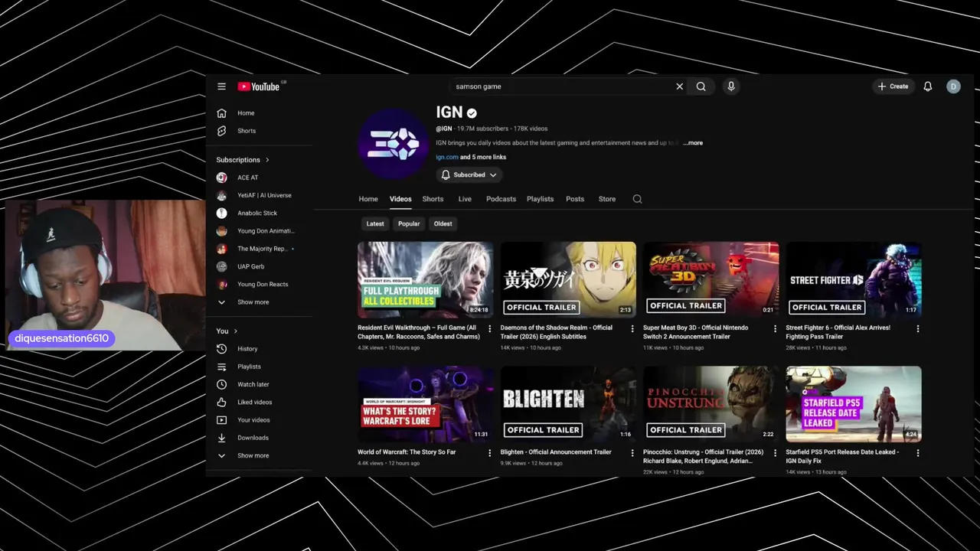
Task: Open options menu for Pinocchio: Unstrung
Action: pyautogui.click(x=775, y=453)
